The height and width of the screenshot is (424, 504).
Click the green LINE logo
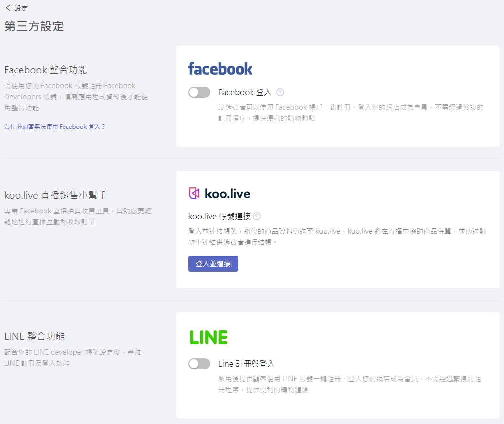208,337
